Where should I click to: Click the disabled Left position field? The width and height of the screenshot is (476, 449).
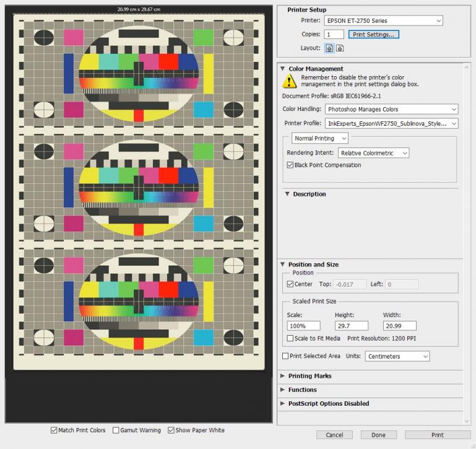[402, 284]
